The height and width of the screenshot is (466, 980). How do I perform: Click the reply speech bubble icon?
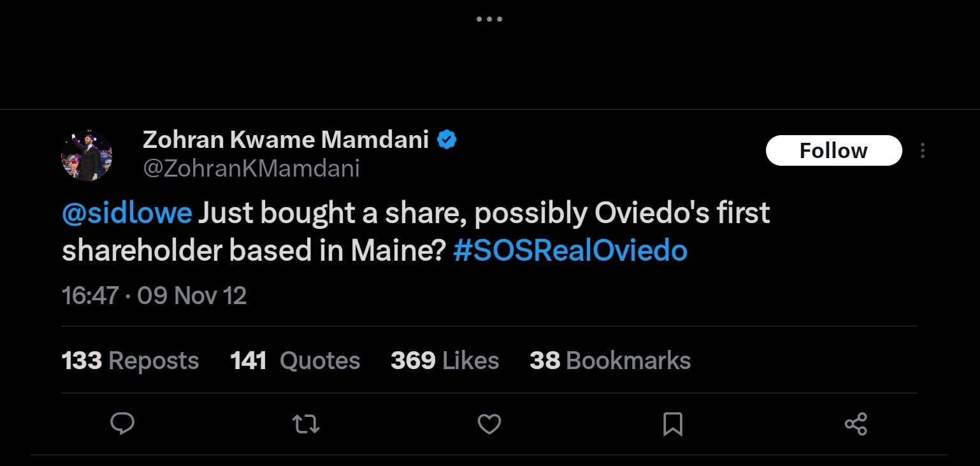[122, 424]
